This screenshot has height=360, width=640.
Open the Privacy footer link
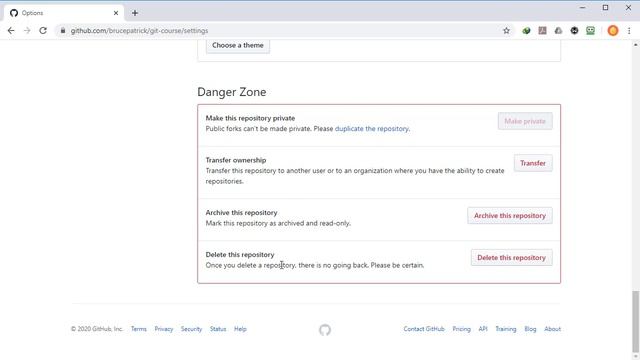click(164, 329)
